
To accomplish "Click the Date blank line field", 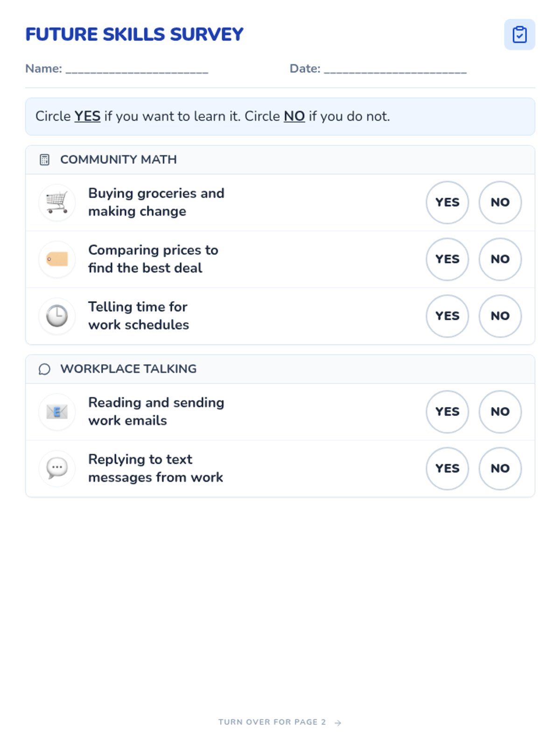I will coord(395,69).
